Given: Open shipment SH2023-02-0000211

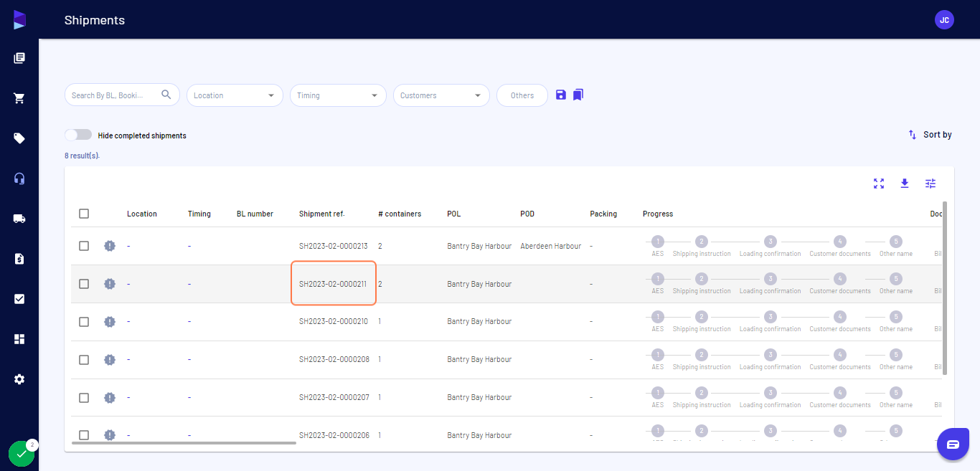Looking at the screenshot, I should [x=333, y=284].
